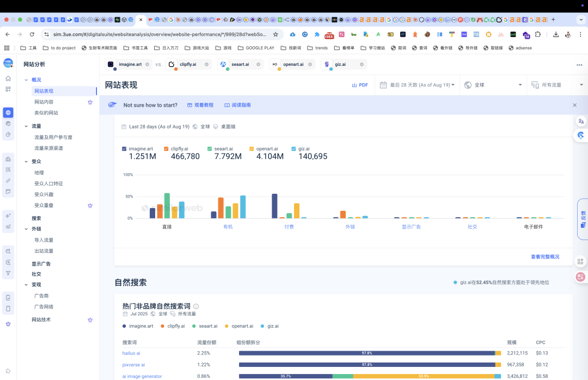Open the browser extensions puzzle icon
Viewport: 588px width, 380px height.
[x=538, y=34]
